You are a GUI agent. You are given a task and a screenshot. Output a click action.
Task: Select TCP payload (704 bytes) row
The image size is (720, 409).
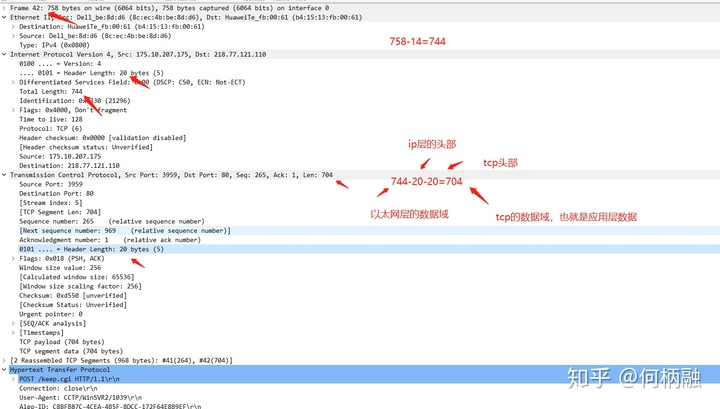point(62,342)
